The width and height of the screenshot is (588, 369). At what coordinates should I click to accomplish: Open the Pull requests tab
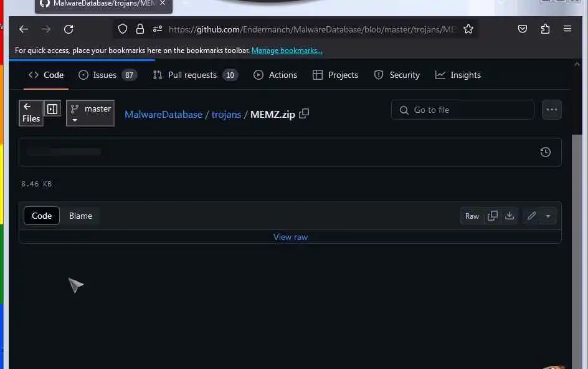(x=195, y=75)
